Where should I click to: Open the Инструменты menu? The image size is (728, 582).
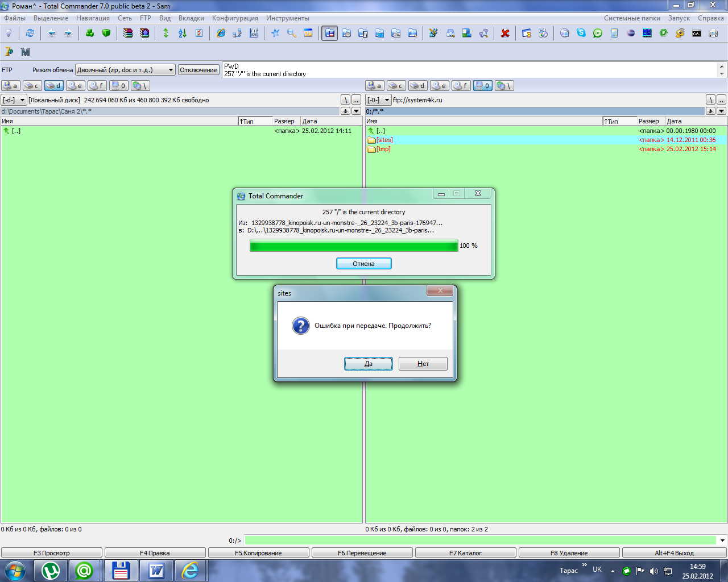pos(288,18)
